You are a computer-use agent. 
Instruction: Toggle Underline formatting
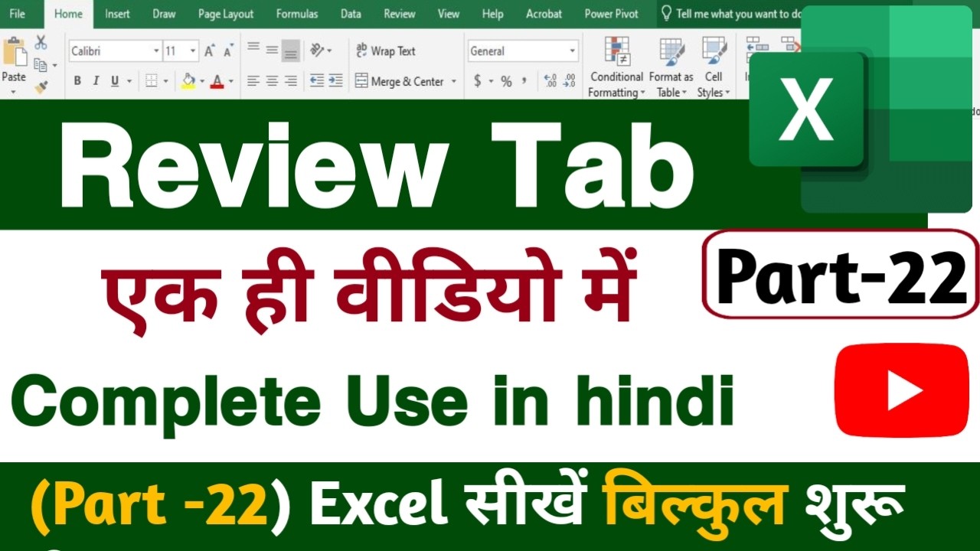coord(115,80)
